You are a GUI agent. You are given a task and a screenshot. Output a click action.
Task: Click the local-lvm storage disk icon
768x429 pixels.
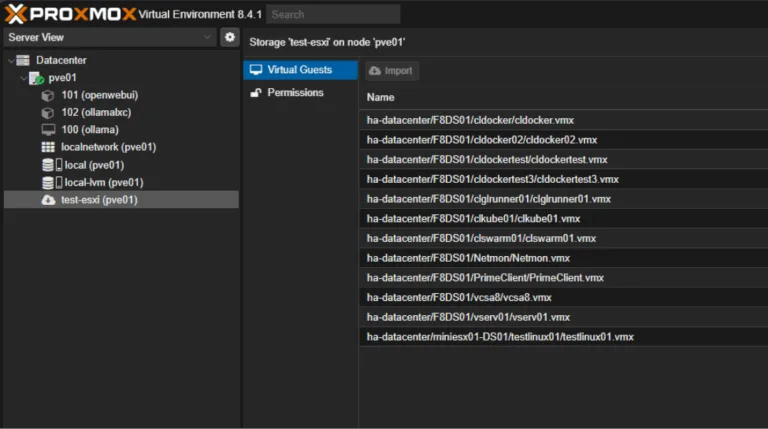coord(52,183)
